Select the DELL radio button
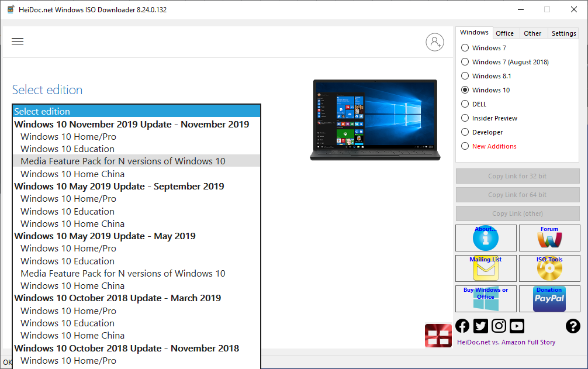The width and height of the screenshot is (588, 369). [465, 104]
